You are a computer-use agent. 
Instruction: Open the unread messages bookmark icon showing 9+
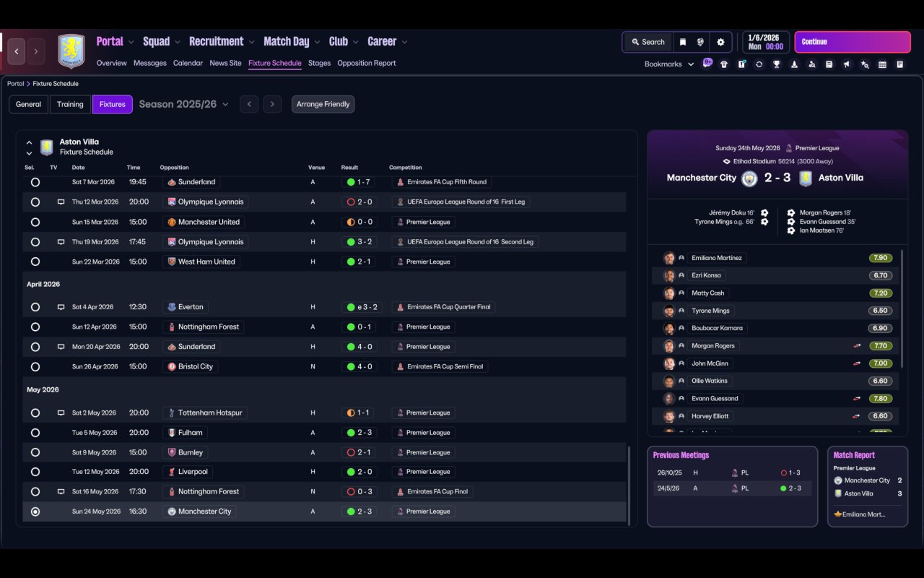click(707, 64)
